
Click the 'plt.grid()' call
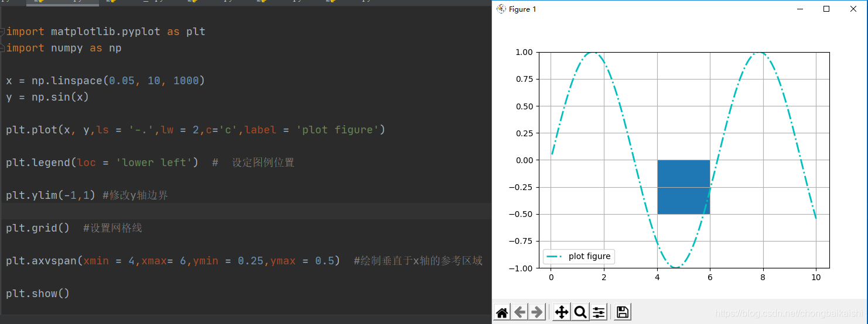coord(38,228)
